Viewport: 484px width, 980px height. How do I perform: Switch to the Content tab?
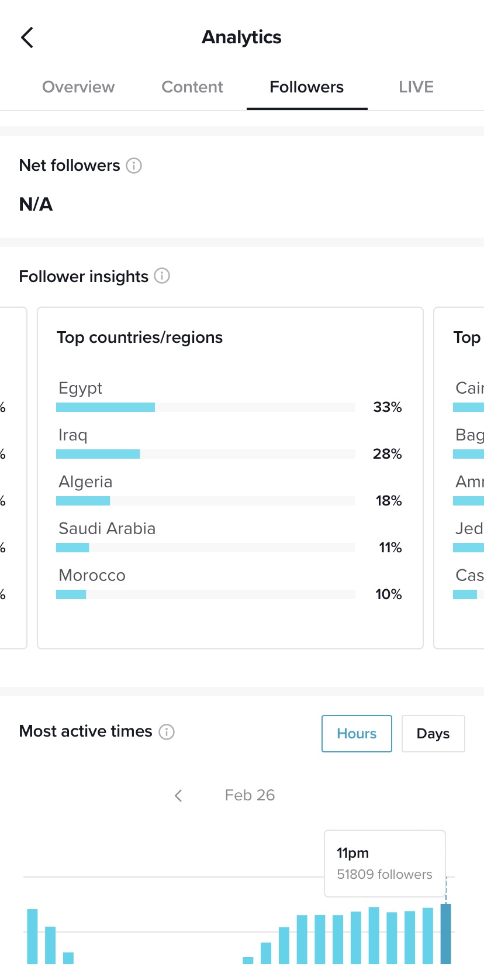coord(192,87)
